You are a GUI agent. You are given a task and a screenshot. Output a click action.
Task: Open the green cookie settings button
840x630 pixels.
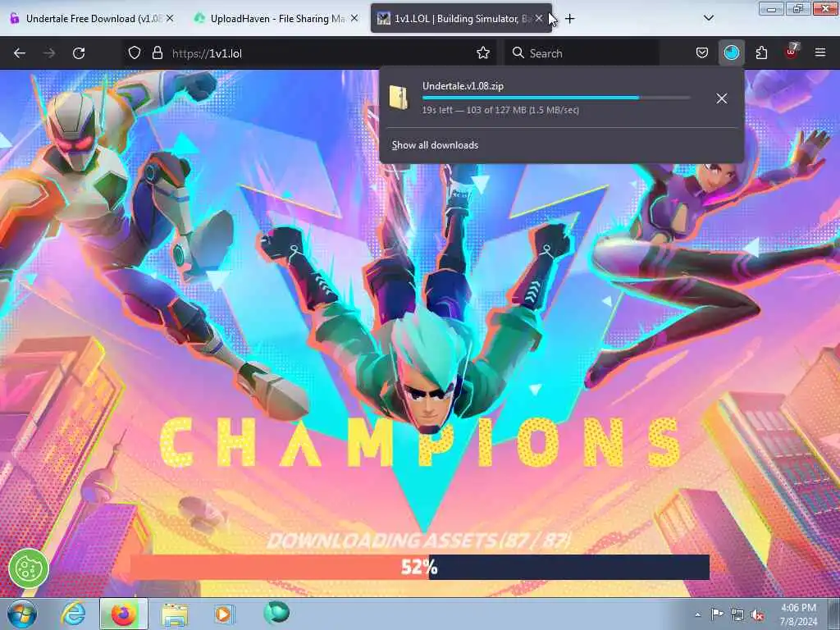tap(29, 568)
